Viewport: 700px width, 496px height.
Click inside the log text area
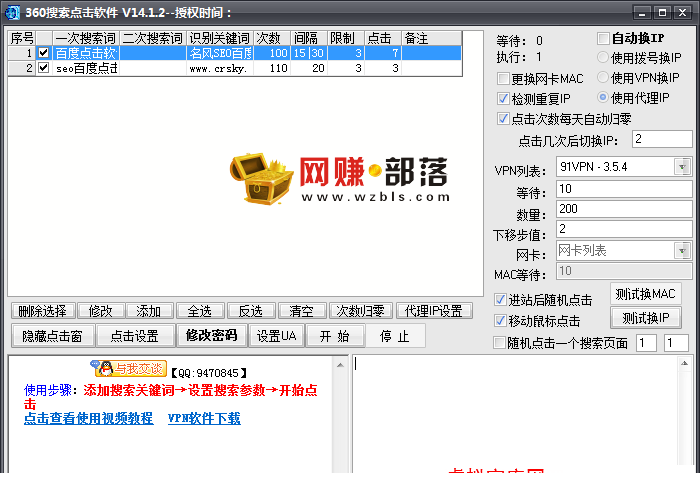(x=516, y=413)
